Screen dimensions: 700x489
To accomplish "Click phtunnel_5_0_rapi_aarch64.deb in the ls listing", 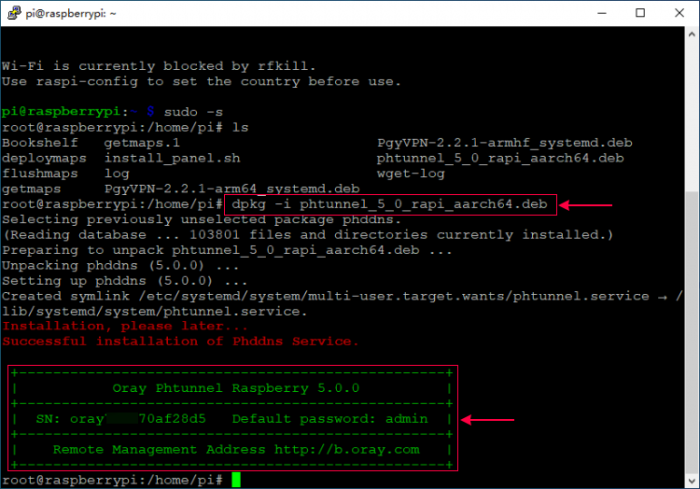I will pyautogui.click(x=500, y=158).
